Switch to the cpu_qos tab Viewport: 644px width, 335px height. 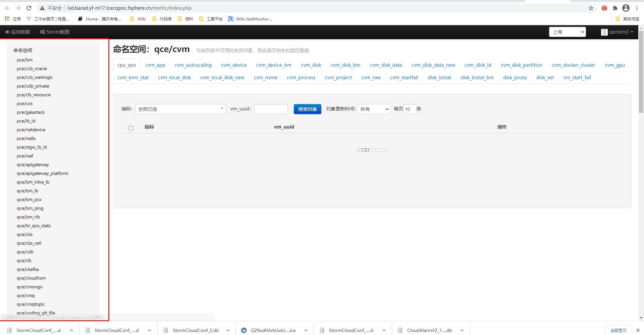tap(127, 65)
